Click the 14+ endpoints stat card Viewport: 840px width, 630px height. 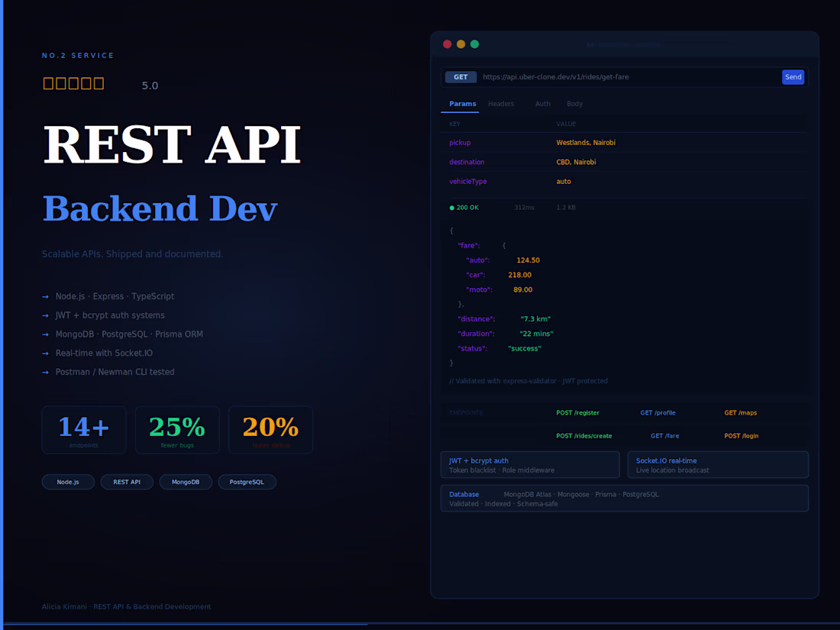point(83,430)
